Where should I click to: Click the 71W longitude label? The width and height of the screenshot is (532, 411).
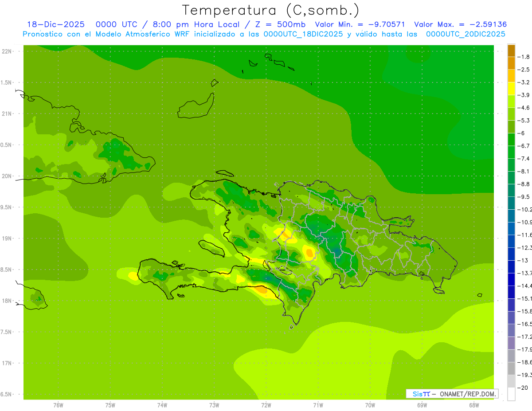pyautogui.click(x=318, y=405)
